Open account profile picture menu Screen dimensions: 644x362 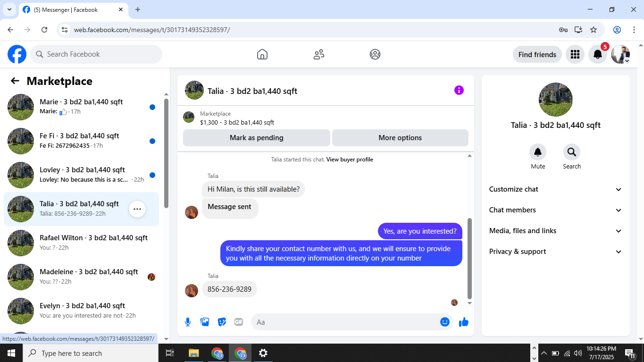(x=620, y=54)
